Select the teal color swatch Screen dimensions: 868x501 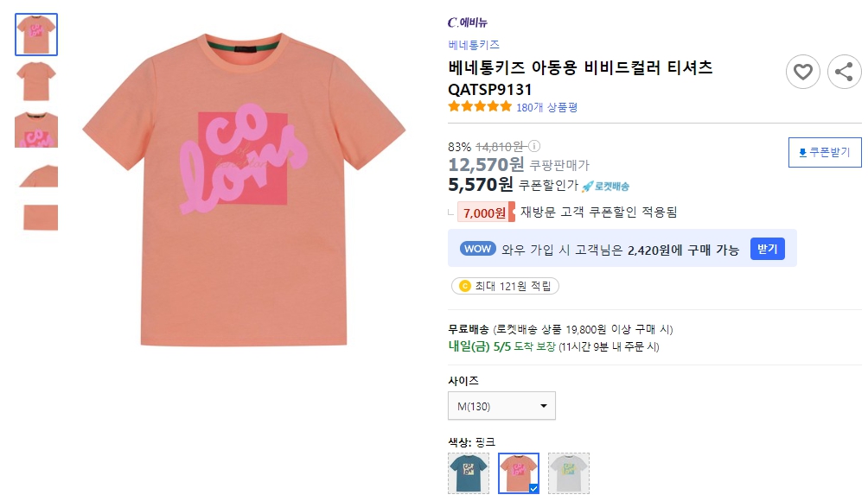click(x=468, y=473)
